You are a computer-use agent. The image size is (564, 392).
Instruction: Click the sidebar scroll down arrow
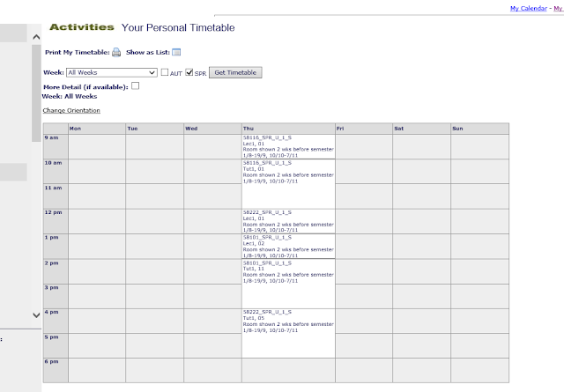[x=36, y=315]
